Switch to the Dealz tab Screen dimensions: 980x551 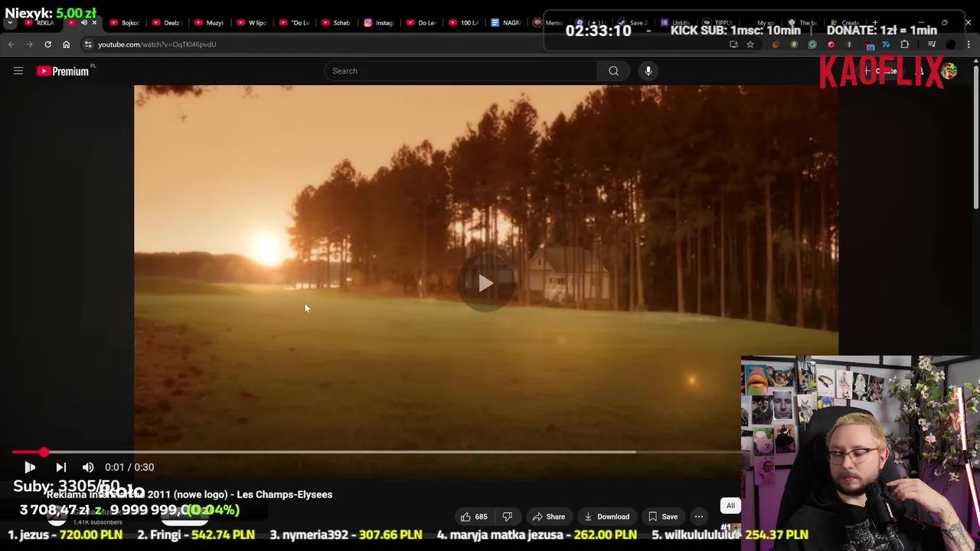point(167,23)
